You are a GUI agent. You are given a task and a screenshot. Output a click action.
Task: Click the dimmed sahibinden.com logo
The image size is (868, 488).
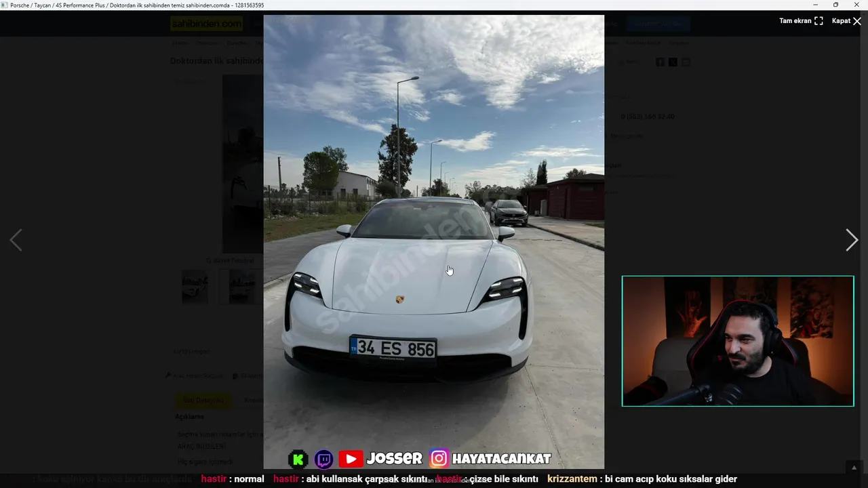pos(206,24)
